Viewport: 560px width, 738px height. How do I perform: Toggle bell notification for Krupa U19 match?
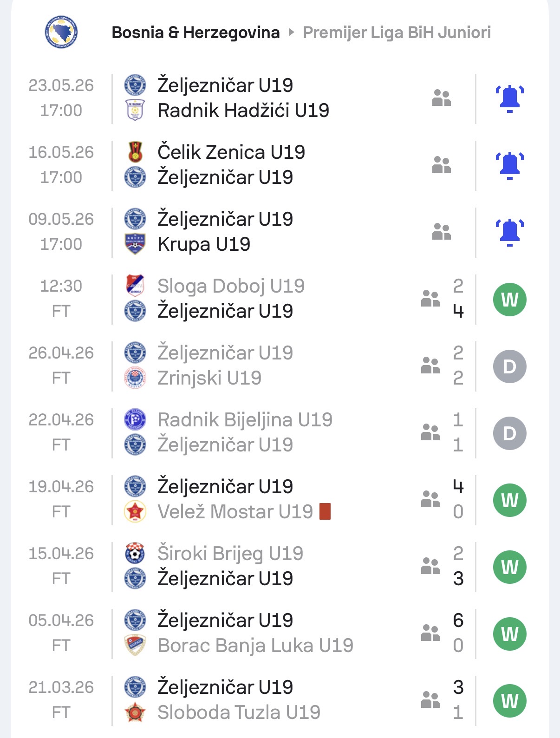[509, 232]
